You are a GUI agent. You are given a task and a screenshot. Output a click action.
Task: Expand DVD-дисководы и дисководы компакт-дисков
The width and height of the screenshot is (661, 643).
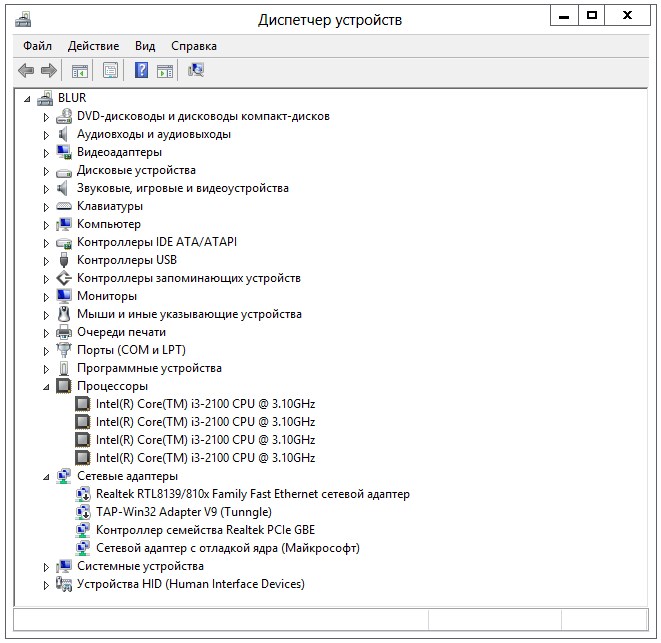point(46,117)
